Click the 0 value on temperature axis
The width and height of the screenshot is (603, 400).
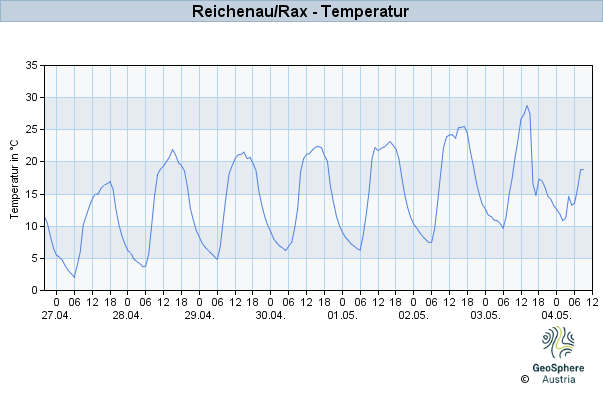pyautogui.click(x=35, y=290)
